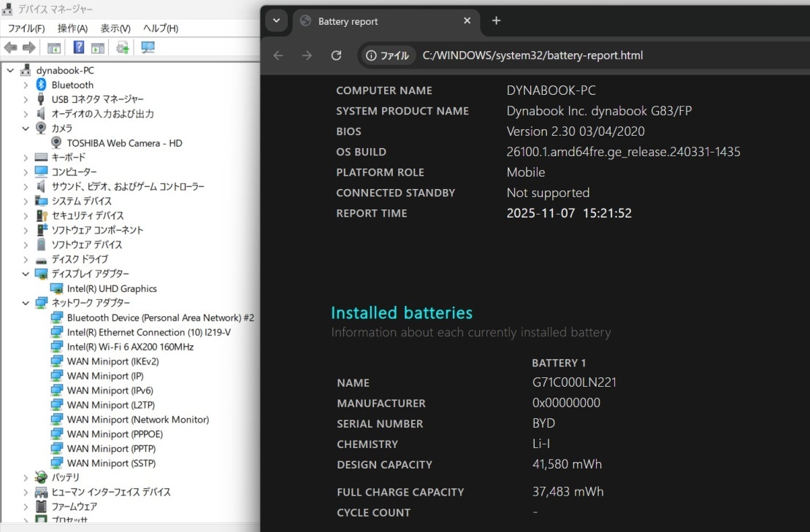This screenshot has height=532, width=810.
Task: Select Intel(R) UHD Graphics device
Action: pyautogui.click(x=111, y=288)
